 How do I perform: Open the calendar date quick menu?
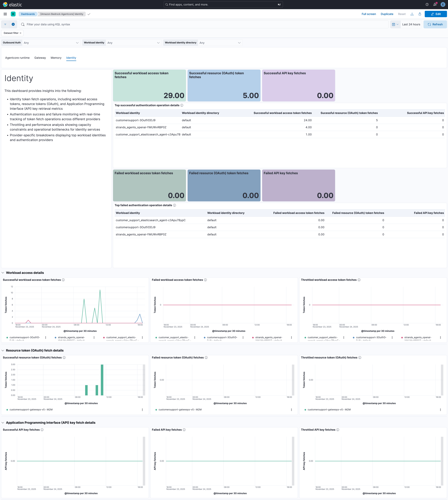point(395,24)
